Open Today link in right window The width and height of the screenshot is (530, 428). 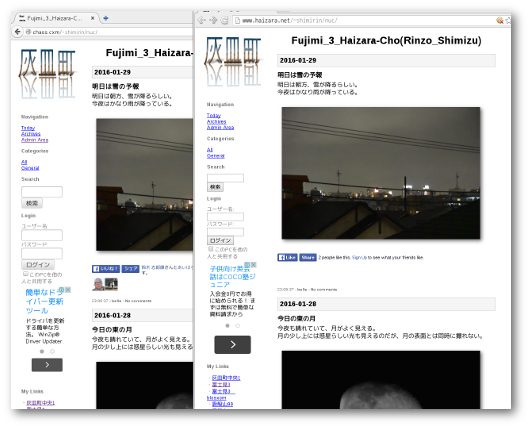pos(214,116)
